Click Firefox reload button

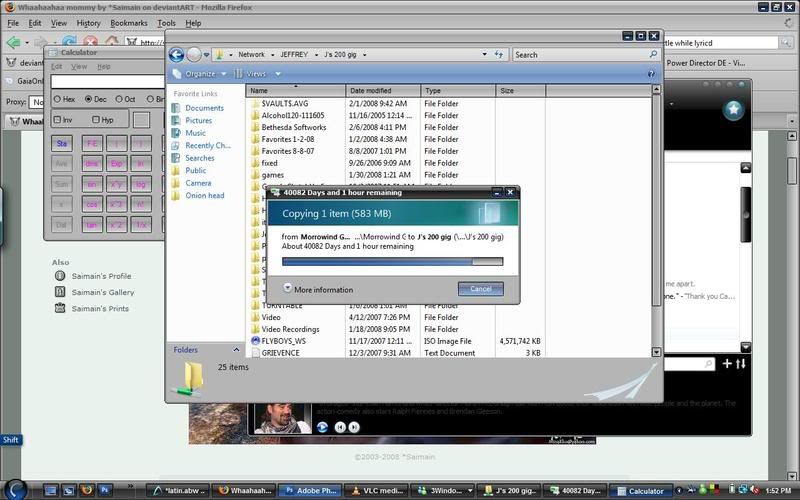point(69,42)
